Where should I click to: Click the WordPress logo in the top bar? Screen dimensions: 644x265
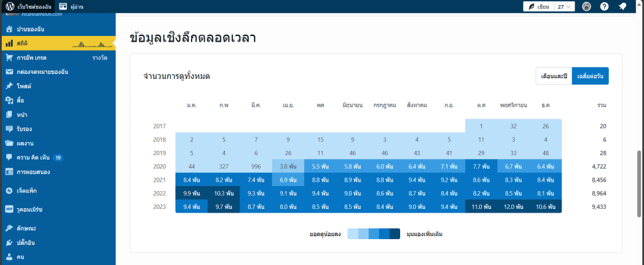pos(9,6)
